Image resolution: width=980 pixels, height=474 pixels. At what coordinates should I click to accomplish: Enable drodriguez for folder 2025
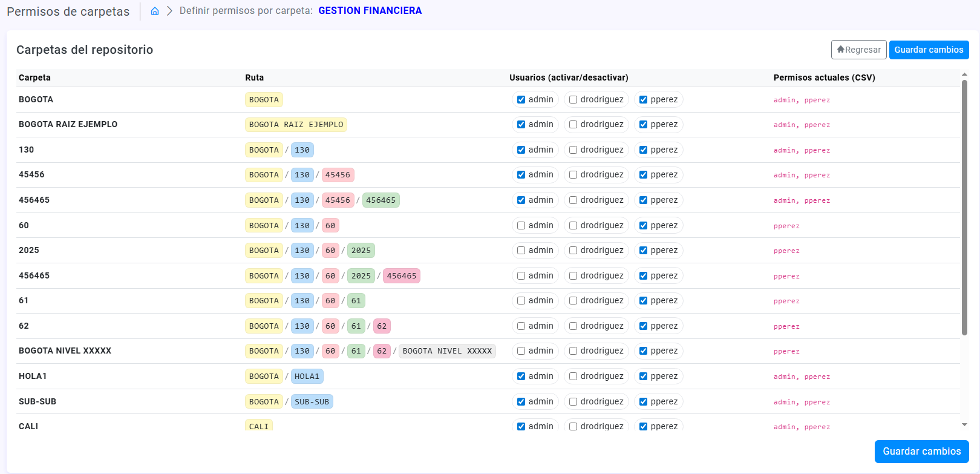[x=573, y=251]
